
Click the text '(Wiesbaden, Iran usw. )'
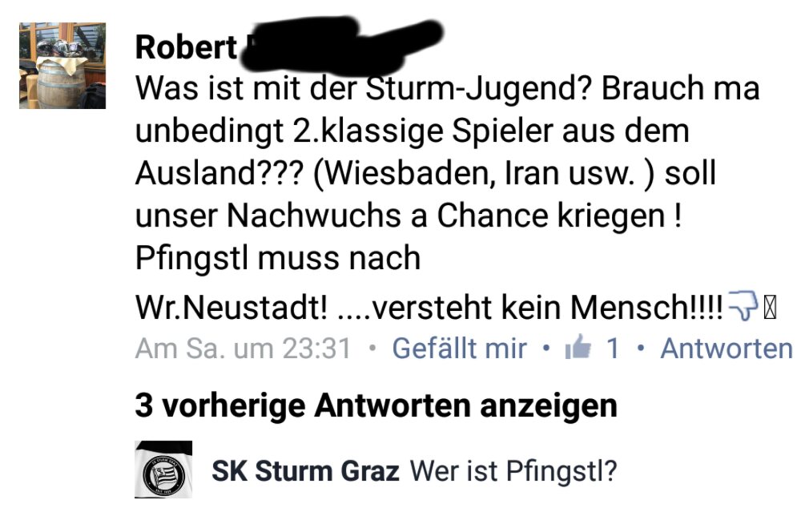tap(484, 173)
